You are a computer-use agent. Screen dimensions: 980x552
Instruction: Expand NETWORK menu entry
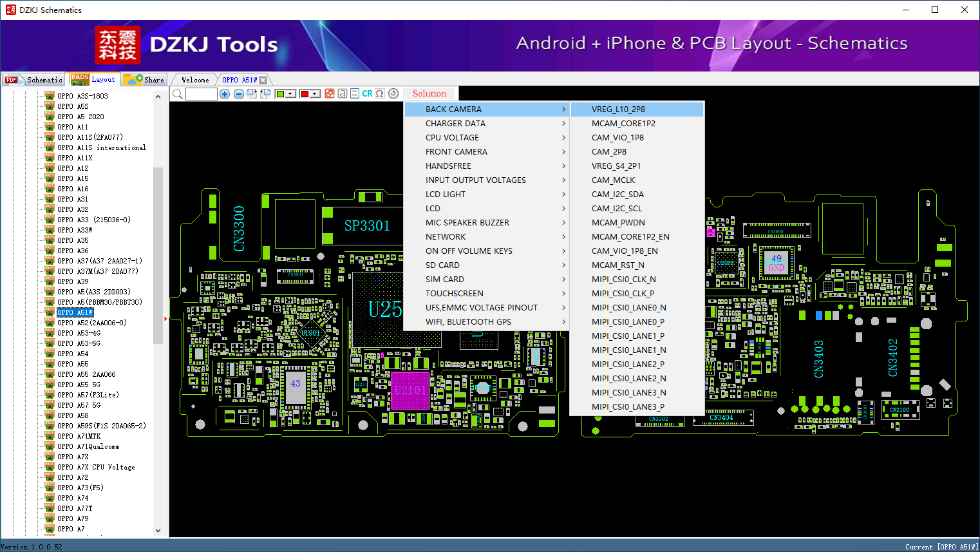tap(486, 237)
